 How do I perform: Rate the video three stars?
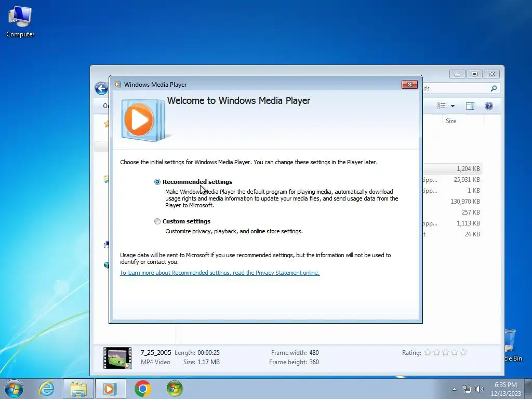click(445, 353)
